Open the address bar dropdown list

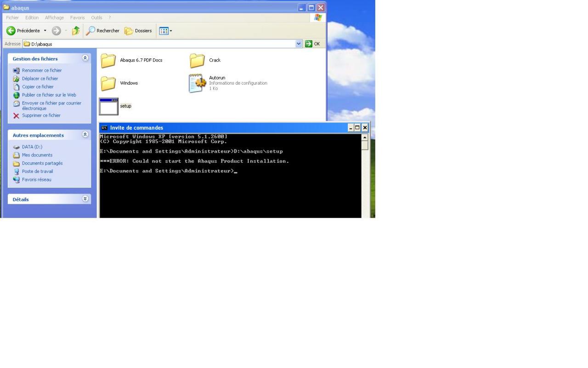(x=299, y=44)
